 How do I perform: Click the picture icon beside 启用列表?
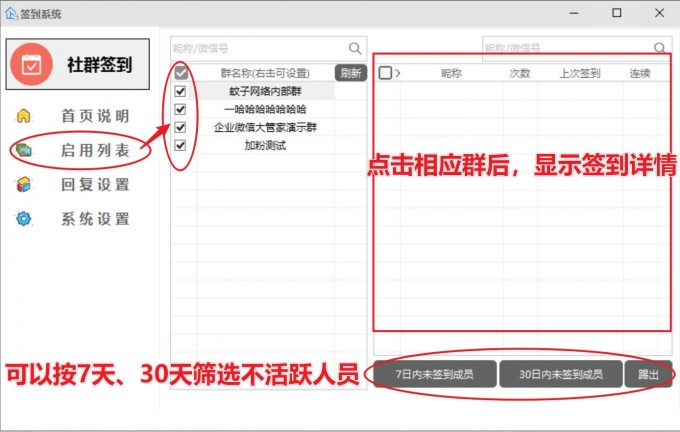(23, 150)
